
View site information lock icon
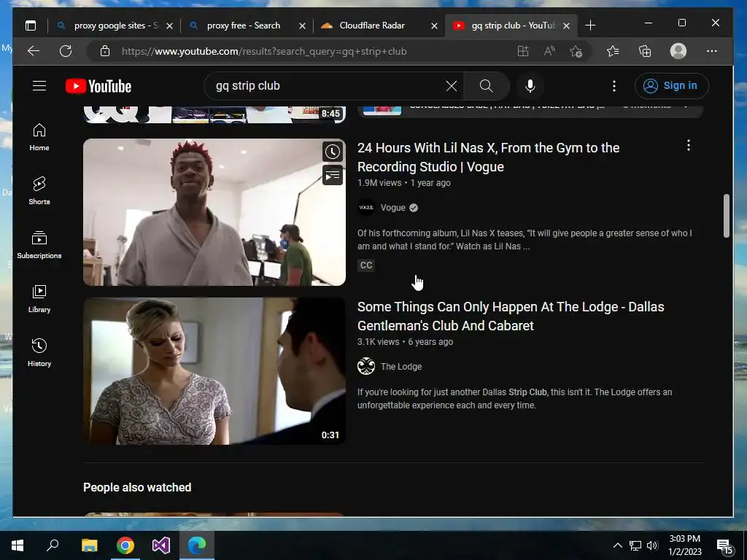click(105, 52)
